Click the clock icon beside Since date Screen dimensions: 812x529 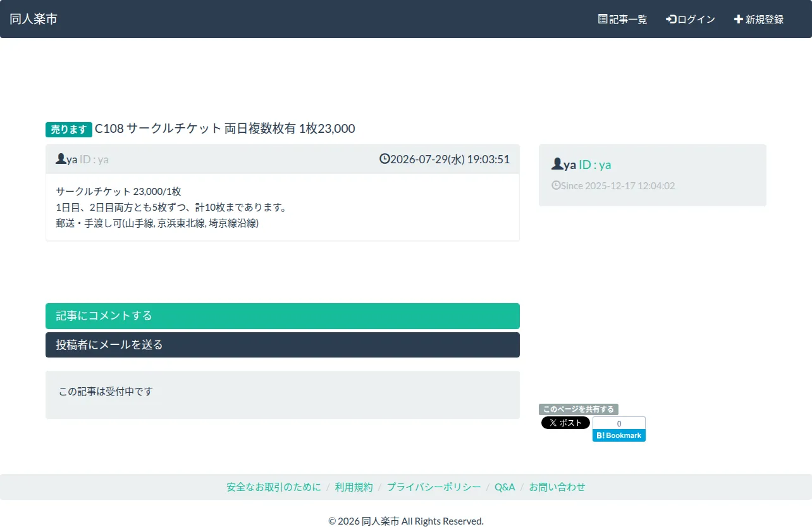[x=556, y=185]
